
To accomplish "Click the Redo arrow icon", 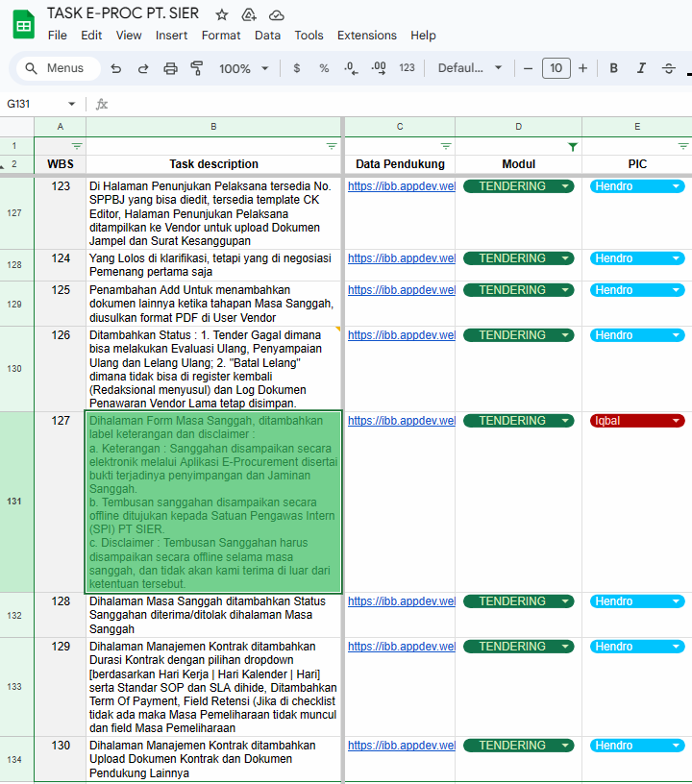I will [x=143, y=68].
